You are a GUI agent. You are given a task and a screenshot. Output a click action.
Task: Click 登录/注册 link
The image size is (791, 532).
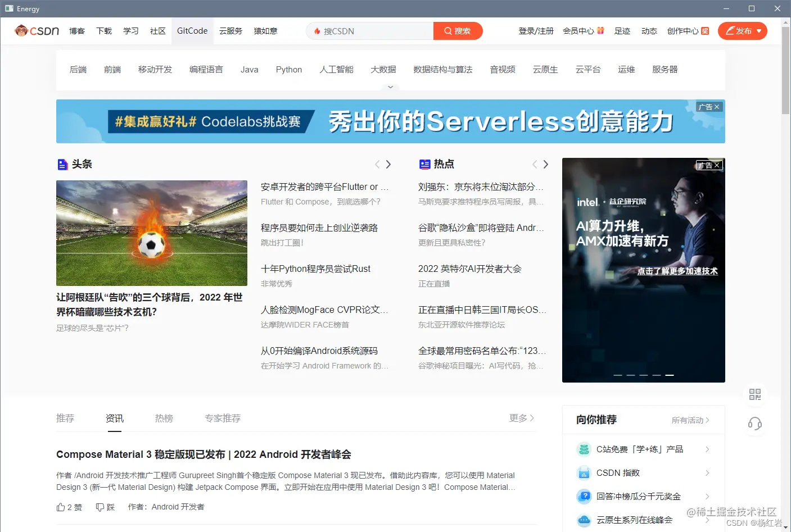coord(536,31)
